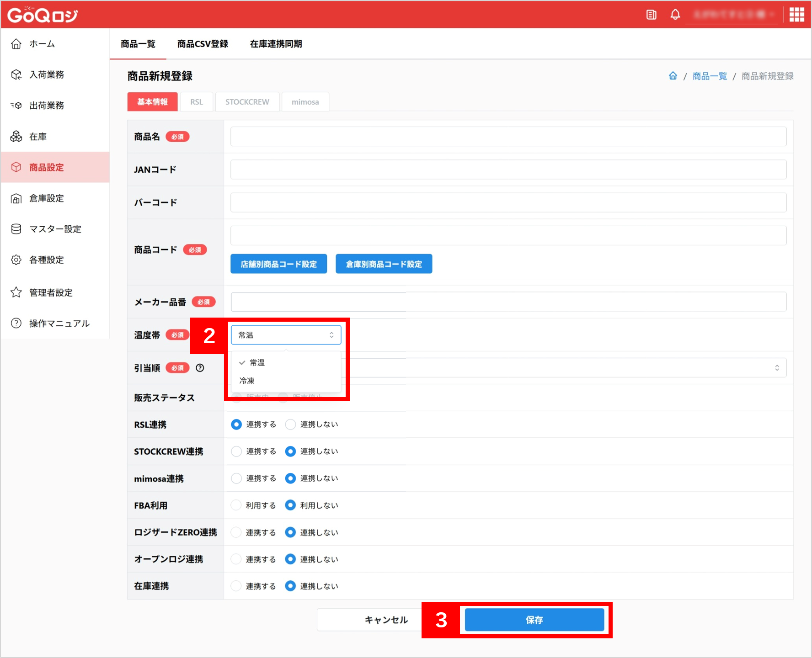Open the document/news icon in header
The image size is (812, 658).
coord(651,15)
